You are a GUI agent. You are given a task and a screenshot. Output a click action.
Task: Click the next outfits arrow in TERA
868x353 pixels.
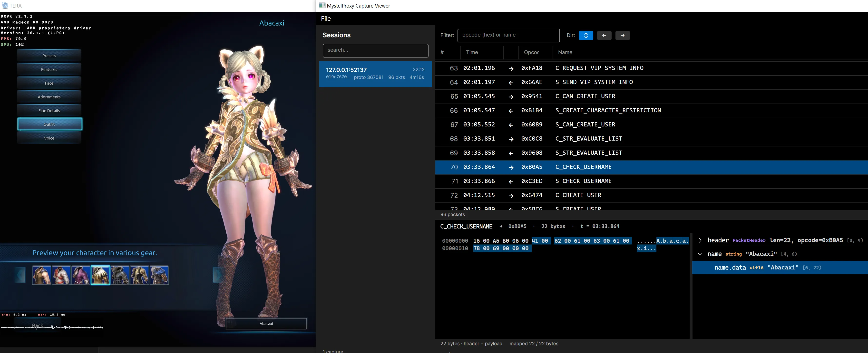pos(218,275)
